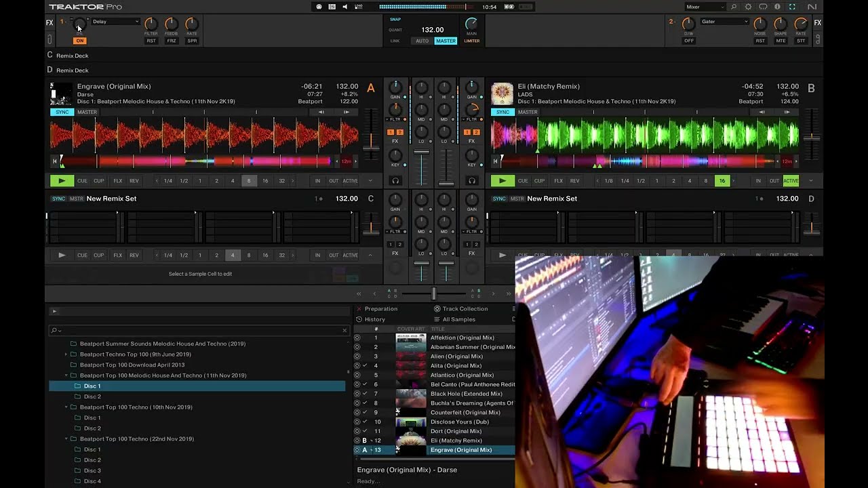Select loop size 16 on Deck A
This screenshot has height=488, width=868.
(x=265, y=181)
